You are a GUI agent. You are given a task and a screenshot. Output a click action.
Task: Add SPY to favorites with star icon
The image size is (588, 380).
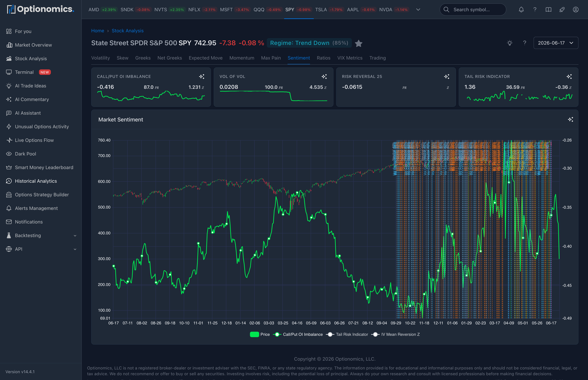[358, 43]
